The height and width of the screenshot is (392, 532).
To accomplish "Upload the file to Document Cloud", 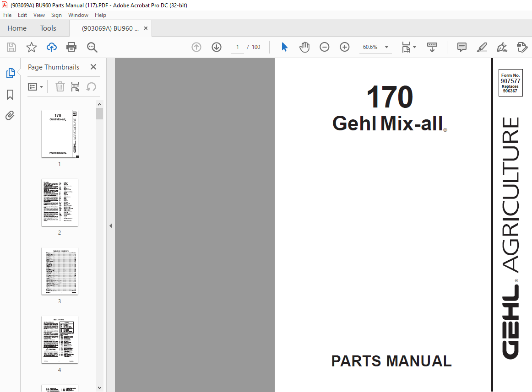I will point(52,47).
